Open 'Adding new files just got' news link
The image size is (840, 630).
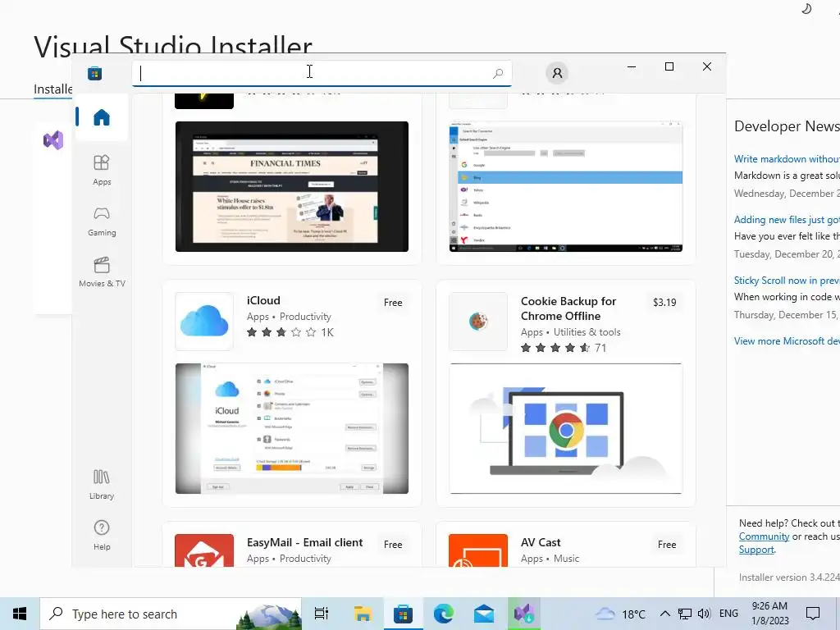point(787,220)
